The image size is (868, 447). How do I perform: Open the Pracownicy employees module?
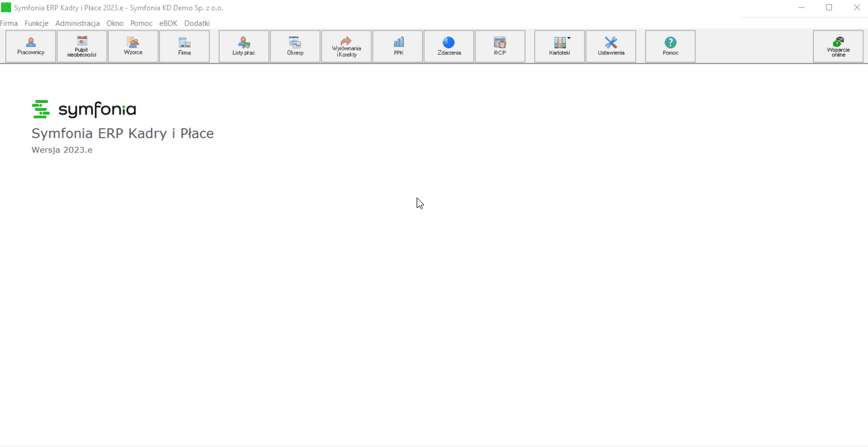(31, 46)
